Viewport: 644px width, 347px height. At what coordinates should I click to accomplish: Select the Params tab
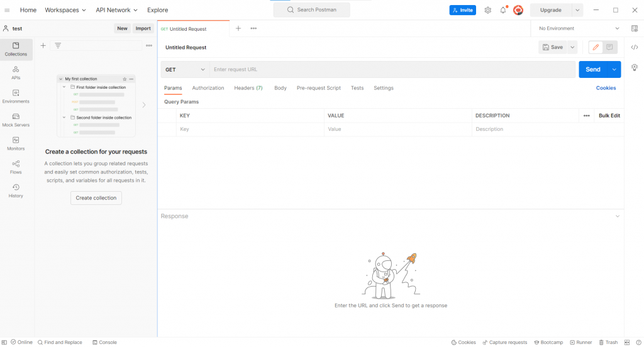click(173, 88)
